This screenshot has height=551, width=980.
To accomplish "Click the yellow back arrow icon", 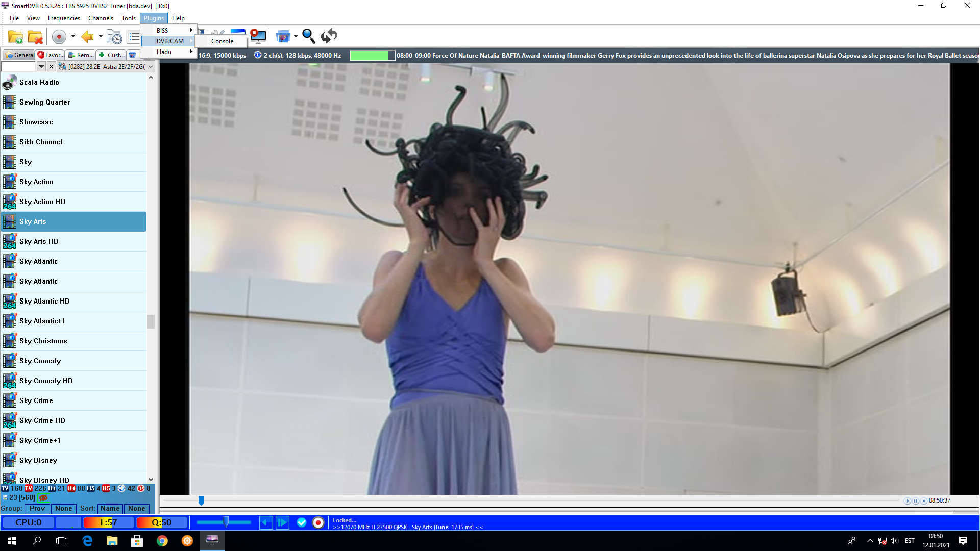I will [x=87, y=37].
